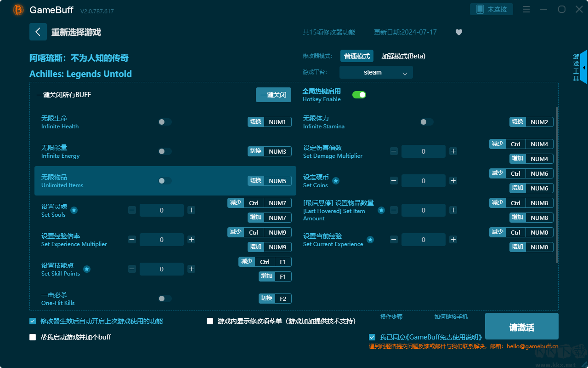Check 帮我启动游戏并加个buff checkbox
This screenshot has height=368, width=588.
tap(33, 337)
